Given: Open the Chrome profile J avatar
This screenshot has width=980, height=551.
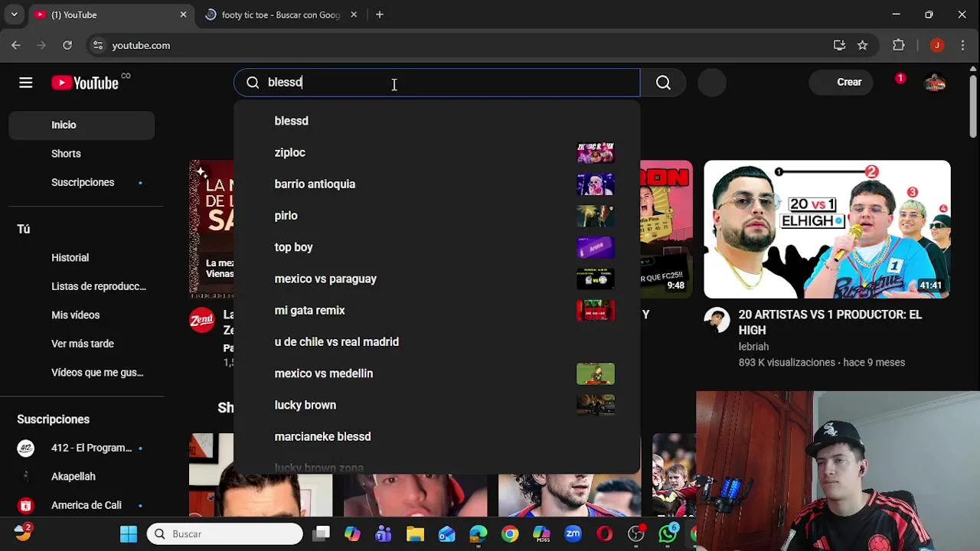Looking at the screenshot, I should pyautogui.click(x=937, y=45).
